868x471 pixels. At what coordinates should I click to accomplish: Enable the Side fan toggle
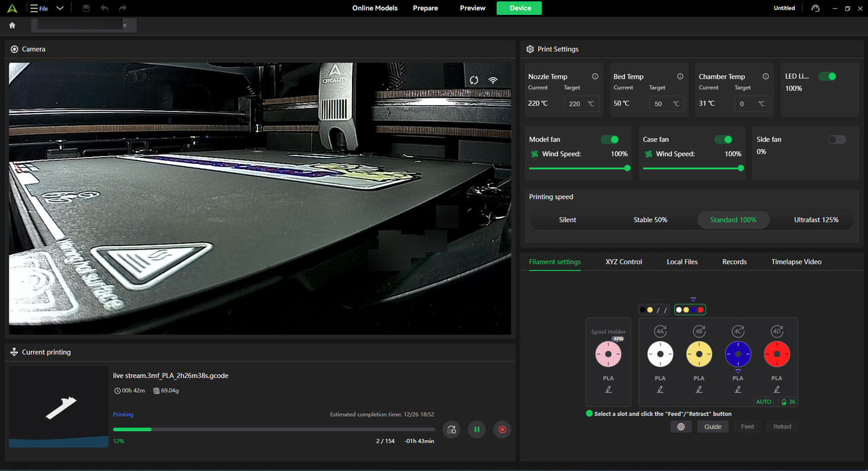[837, 140]
